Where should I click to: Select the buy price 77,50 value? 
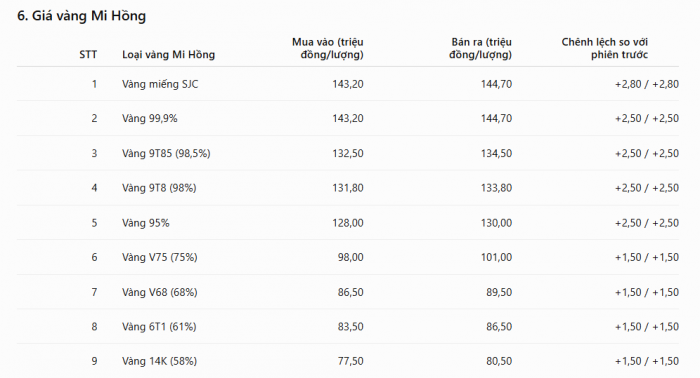click(x=350, y=361)
